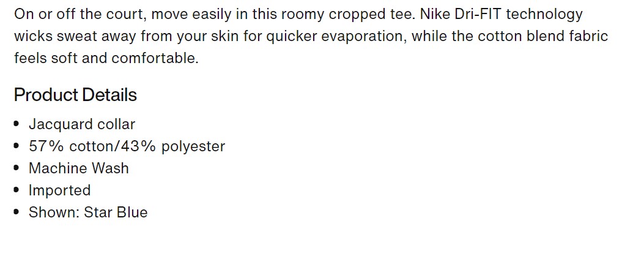
Task: Click the Jacquard collar list item
Action: [81, 124]
